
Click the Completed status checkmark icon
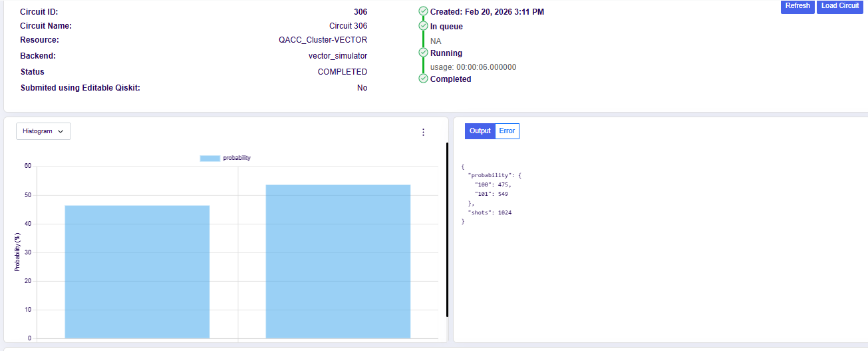(423, 79)
